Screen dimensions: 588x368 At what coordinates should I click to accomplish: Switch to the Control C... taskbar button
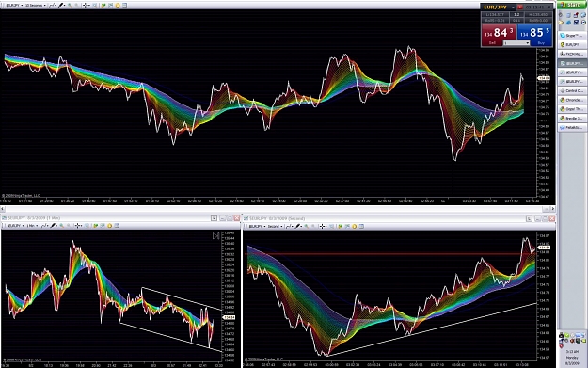(x=572, y=90)
